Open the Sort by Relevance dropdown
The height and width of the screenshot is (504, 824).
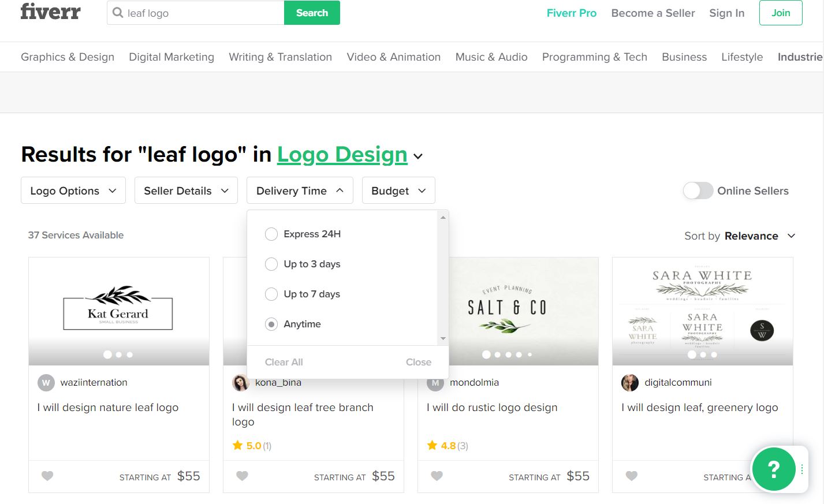tap(740, 236)
